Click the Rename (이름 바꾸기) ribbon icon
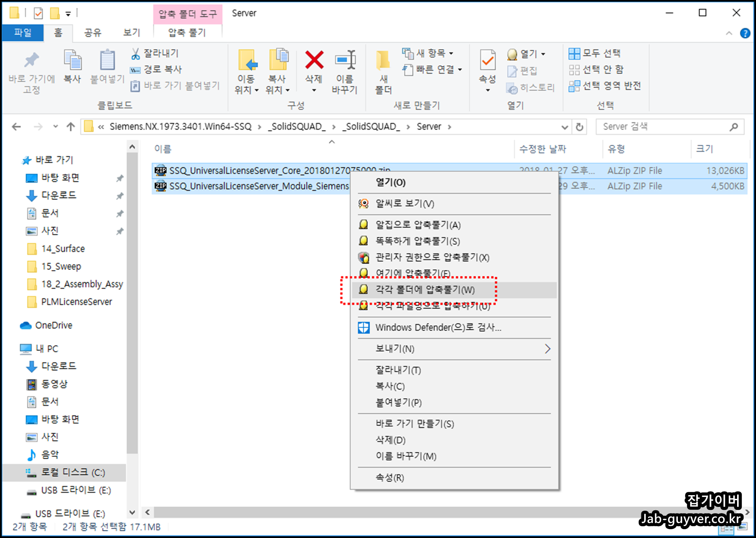 (x=345, y=60)
